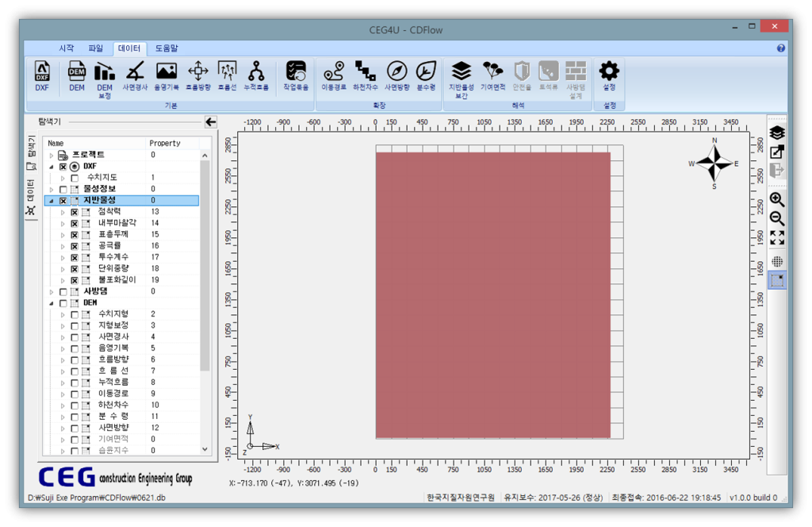Expand the 프로젝트 tree node

tap(52, 155)
